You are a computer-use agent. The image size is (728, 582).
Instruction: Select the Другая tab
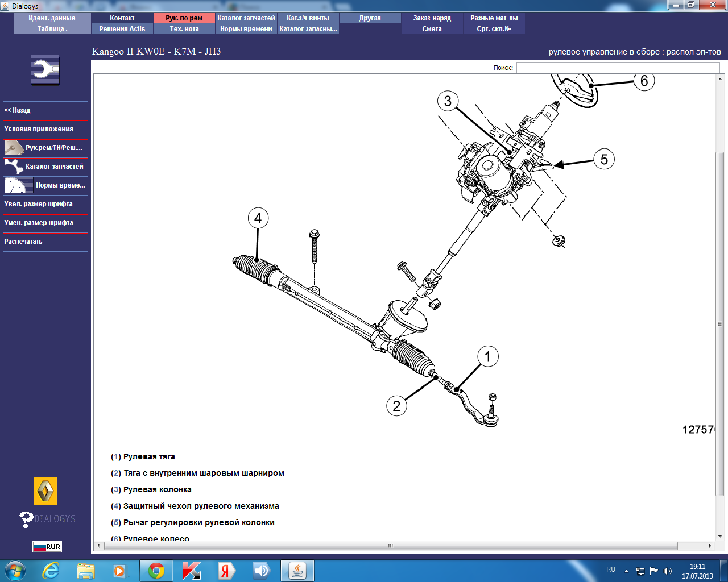click(370, 18)
